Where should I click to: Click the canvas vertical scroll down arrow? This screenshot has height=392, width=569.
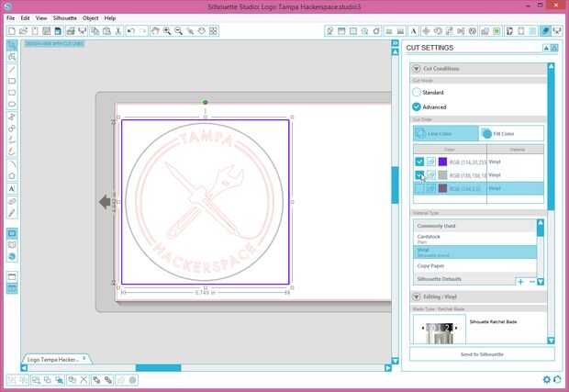pos(396,361)
